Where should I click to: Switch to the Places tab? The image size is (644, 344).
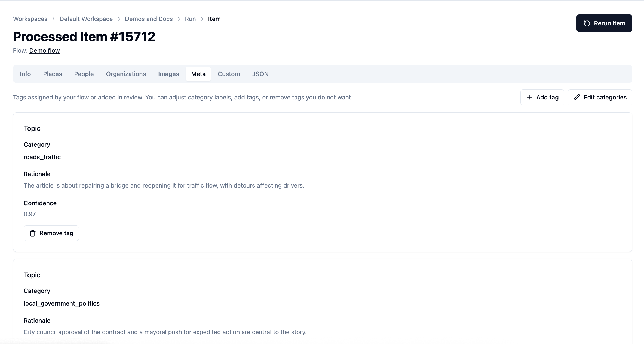tap(53, 74)
